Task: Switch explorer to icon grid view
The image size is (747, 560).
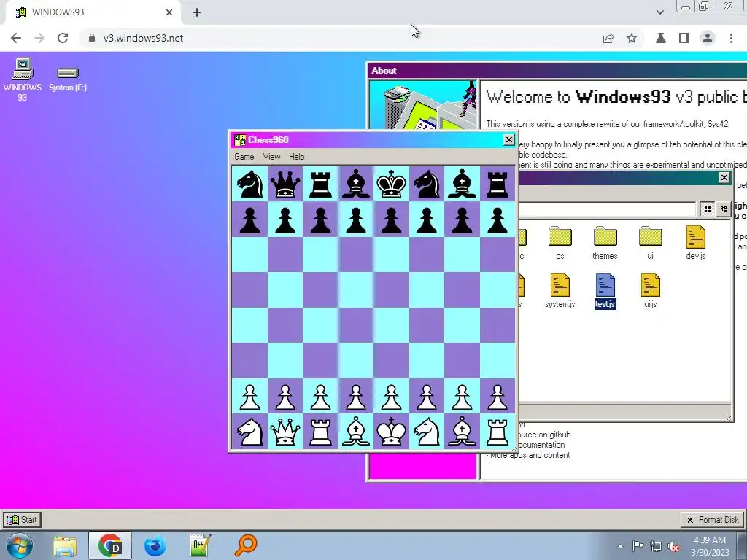Action: coord(707,209)
